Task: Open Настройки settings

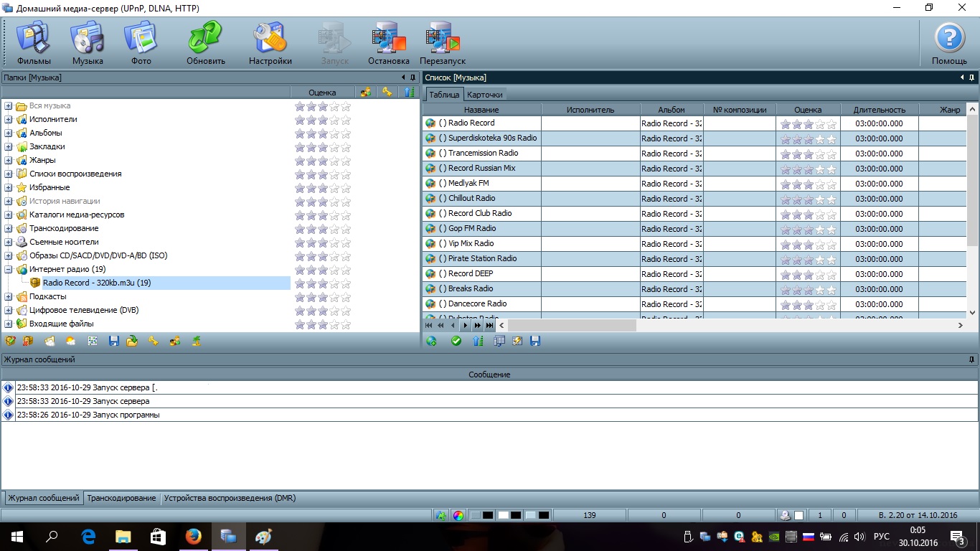Action: 270,43
